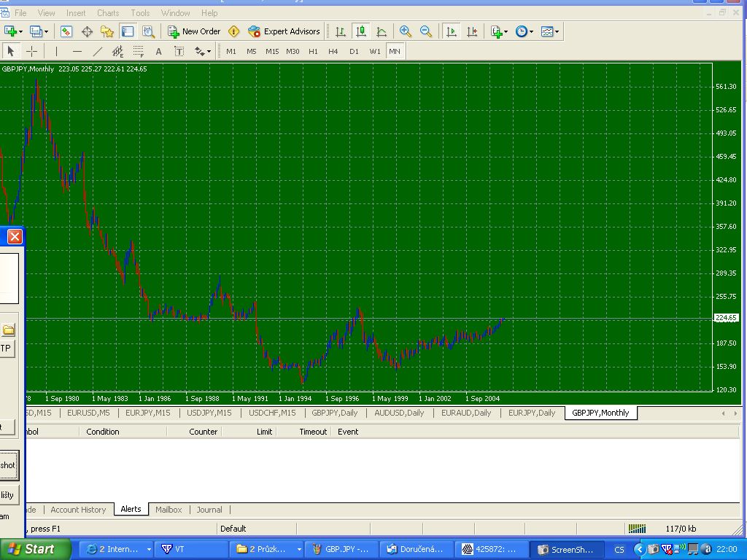Open the Data Window crosshair icon
This screenshot has width=747, height=560.
point(87,31)
